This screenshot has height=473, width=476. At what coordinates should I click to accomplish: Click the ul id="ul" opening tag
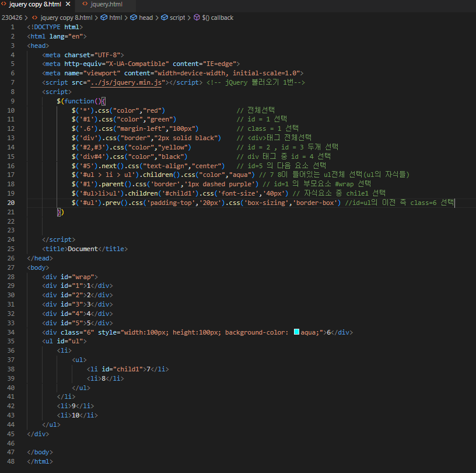point(64,341)
